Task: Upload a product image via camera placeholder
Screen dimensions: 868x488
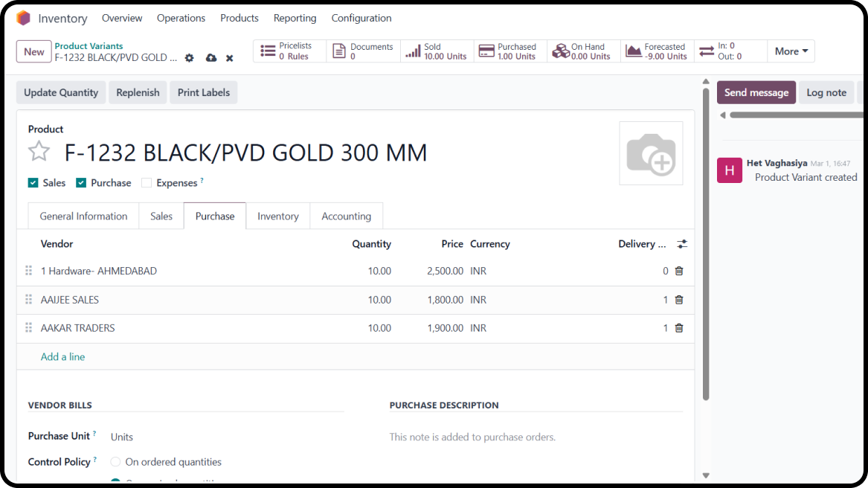Action: 651,153
